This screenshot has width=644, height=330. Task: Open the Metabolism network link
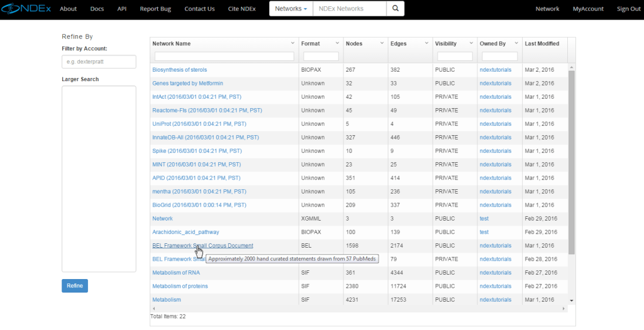[x=166, y=300]
